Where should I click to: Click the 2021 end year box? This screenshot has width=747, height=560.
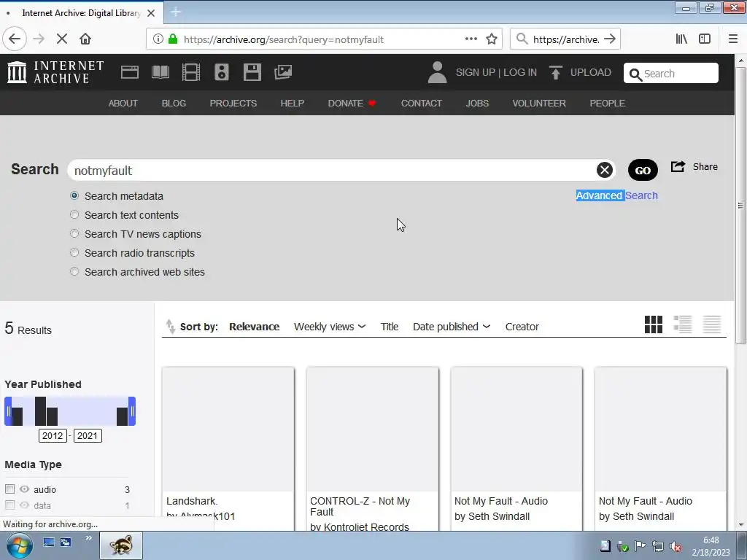pyautogui.click(x=88, y=436)
